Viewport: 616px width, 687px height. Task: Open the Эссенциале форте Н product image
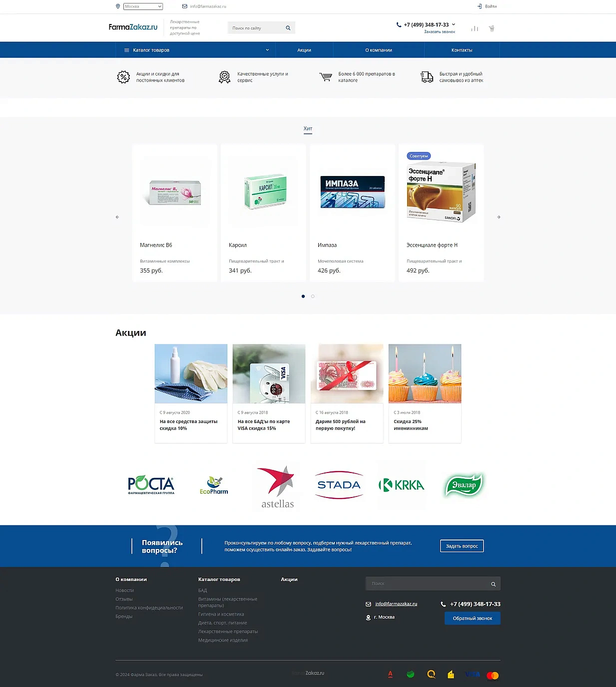tap(441, 192)
